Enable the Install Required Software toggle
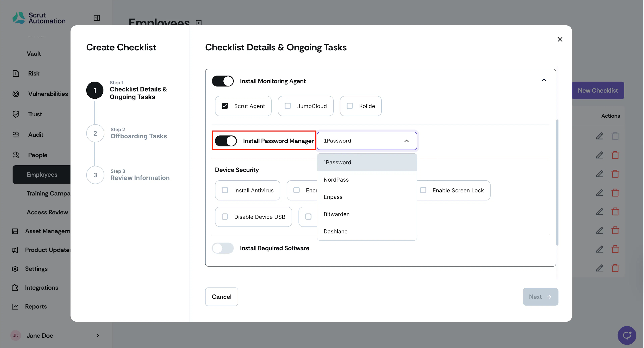This screenshot has width=644, height=348. tap(223, 248)
